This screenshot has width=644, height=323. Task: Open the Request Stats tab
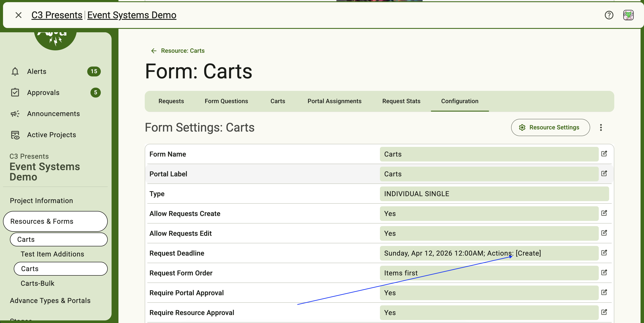click(x=401, y=101)
